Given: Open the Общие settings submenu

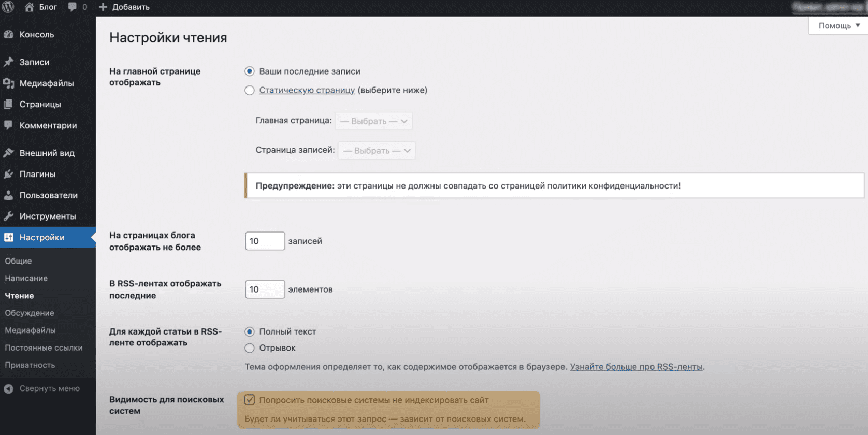Looking at the screenshot, I should point(18,261).
